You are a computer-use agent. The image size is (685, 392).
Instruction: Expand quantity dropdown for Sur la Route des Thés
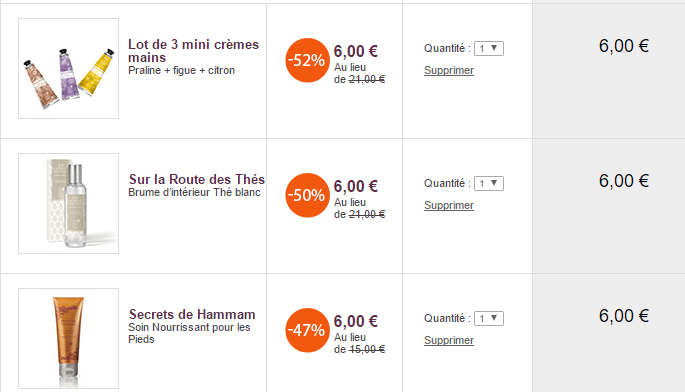pyautogui.click(x=489, y=184)
